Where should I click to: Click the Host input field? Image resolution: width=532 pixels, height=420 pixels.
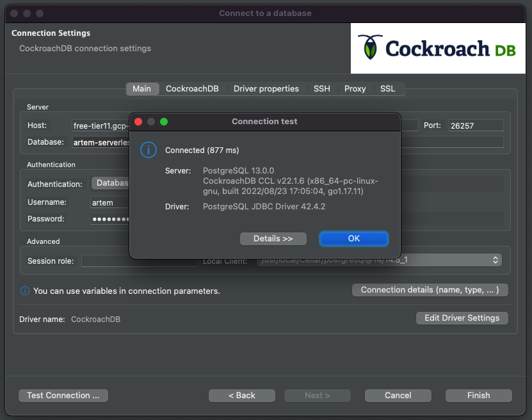101,125
